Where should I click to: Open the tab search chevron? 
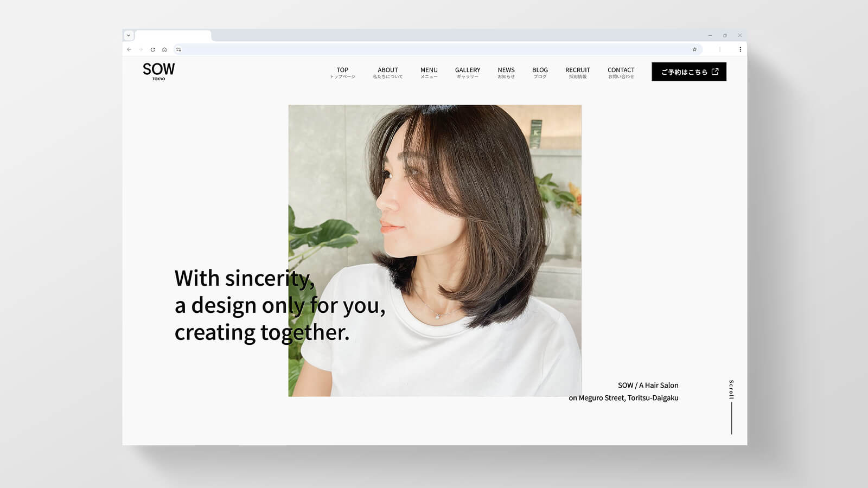click(129, 34)
